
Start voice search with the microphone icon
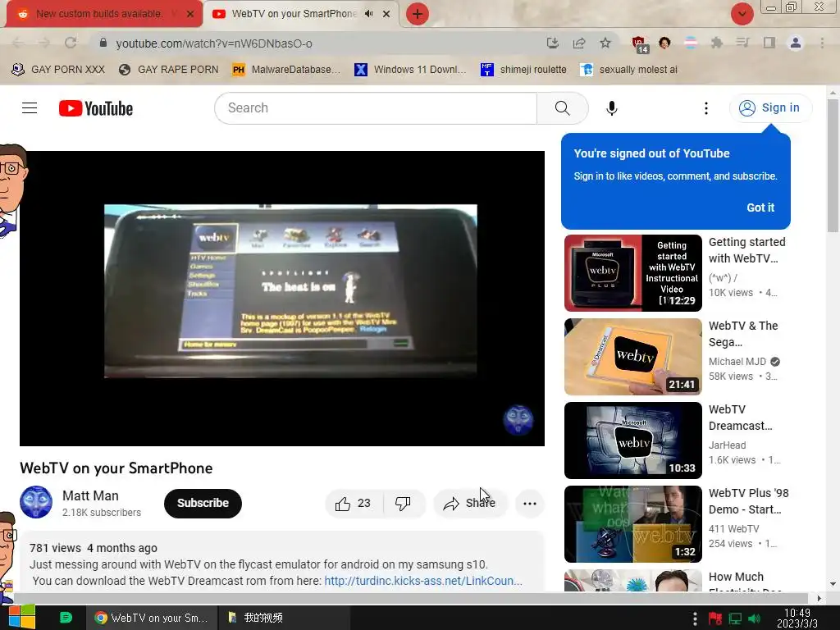(x=612, y=108)
